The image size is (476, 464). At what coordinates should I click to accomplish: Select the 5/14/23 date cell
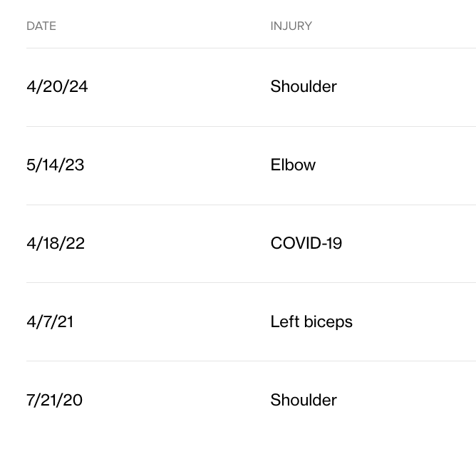[x=55, y=165]
